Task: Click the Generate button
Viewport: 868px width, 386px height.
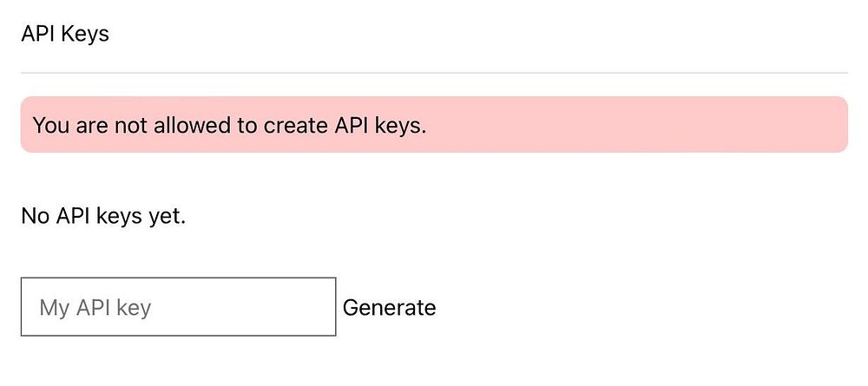Action: tap(389, 307)
